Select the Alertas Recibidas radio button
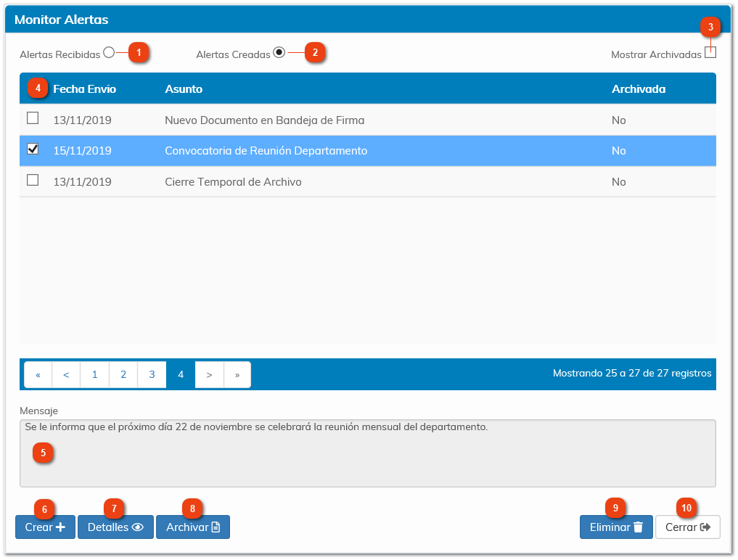 (109, 52)
